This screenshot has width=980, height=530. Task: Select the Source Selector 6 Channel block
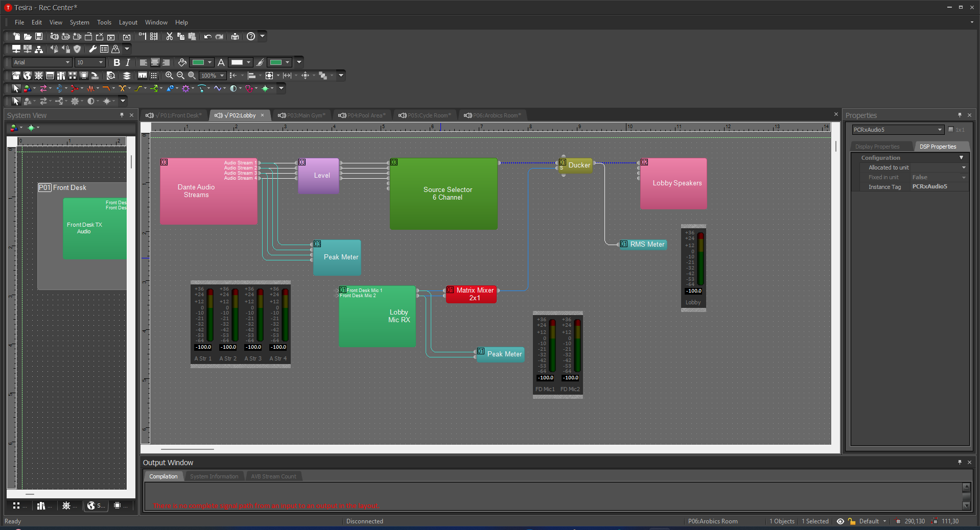(444, 194)
